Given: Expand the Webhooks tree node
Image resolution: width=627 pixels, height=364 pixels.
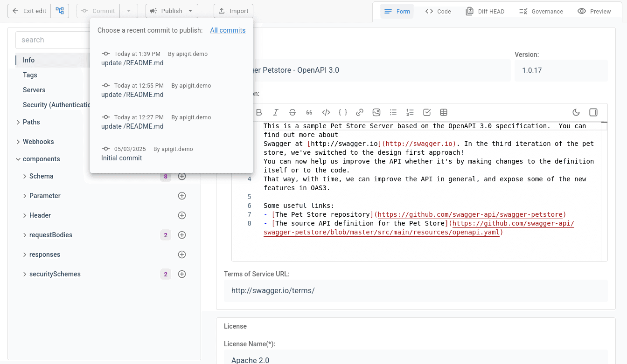Looking at the screenshot, I should pos(18,142).
